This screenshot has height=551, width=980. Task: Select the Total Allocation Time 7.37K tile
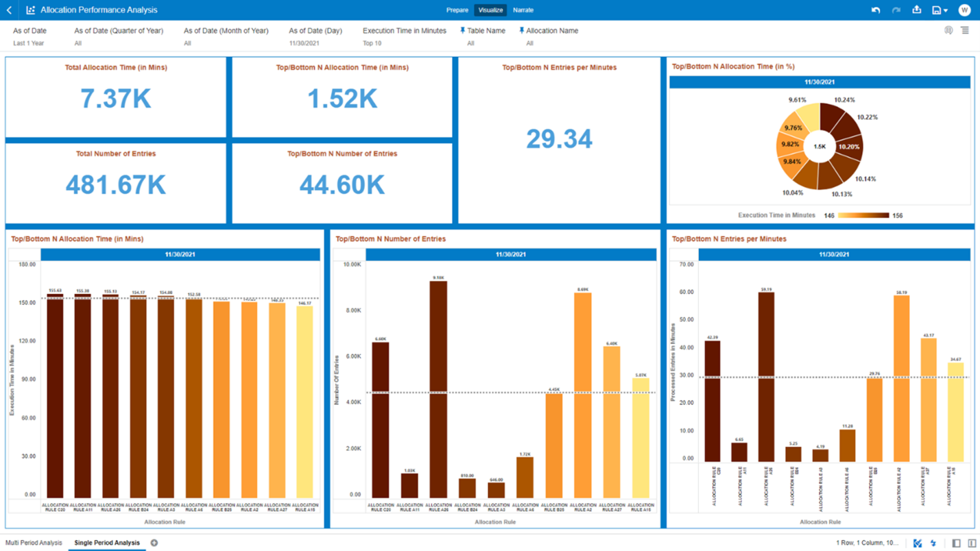click(x=116, y=97)
